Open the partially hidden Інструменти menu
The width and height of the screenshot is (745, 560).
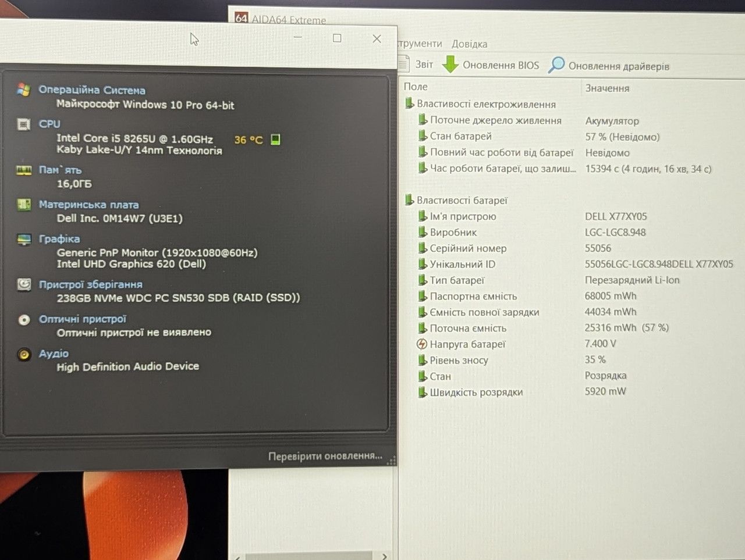[x=420, y=44]
